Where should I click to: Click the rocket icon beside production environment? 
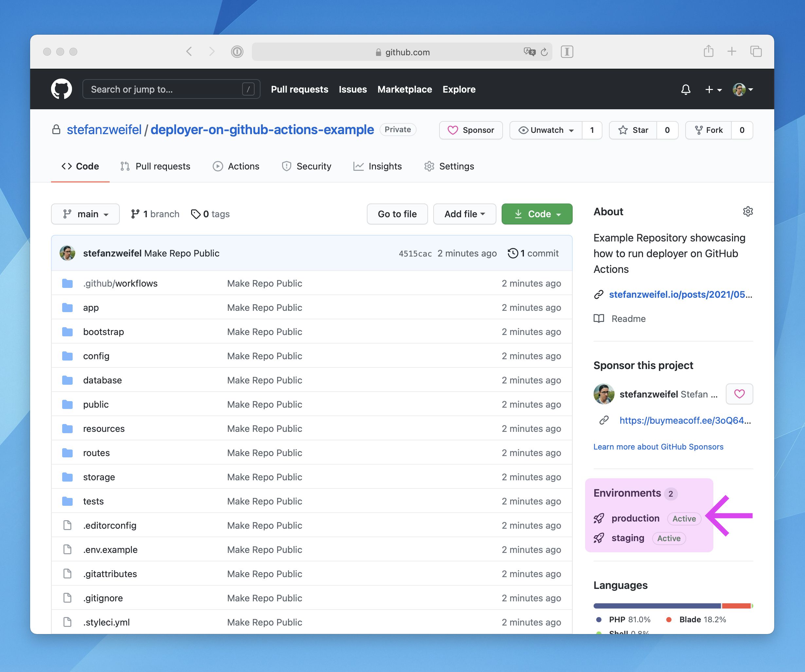pos(599,518)
